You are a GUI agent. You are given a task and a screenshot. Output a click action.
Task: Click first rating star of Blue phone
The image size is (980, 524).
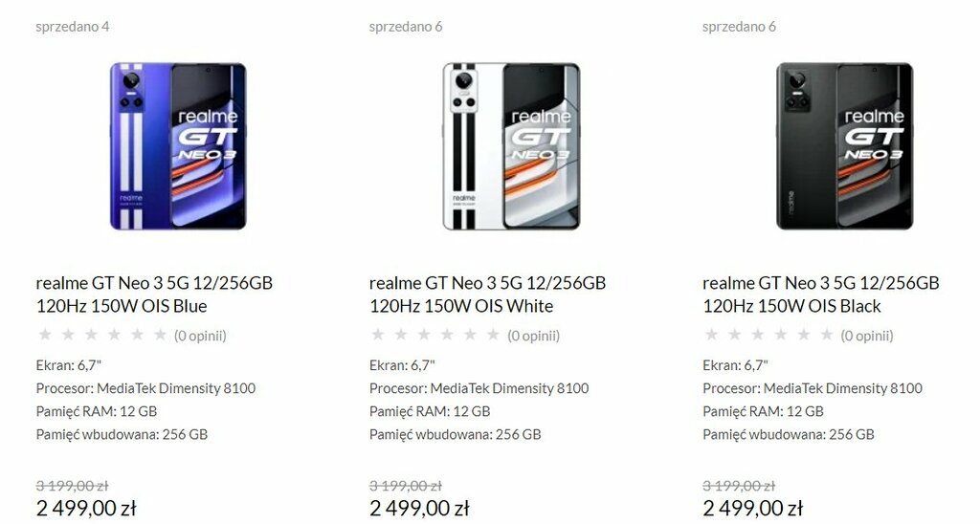click(x=45, y=335)
